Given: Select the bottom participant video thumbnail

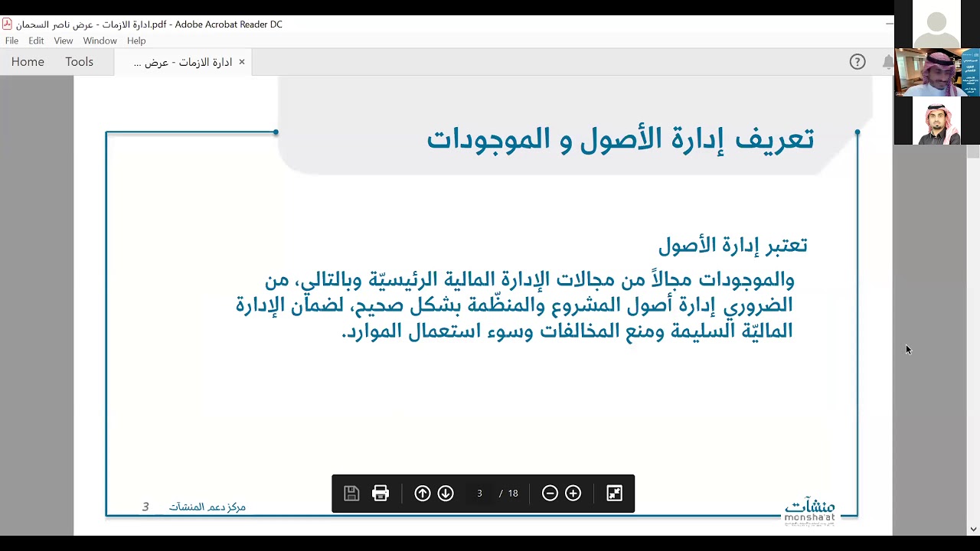Looking at the screenshot, I should click(x=936, y=120).
